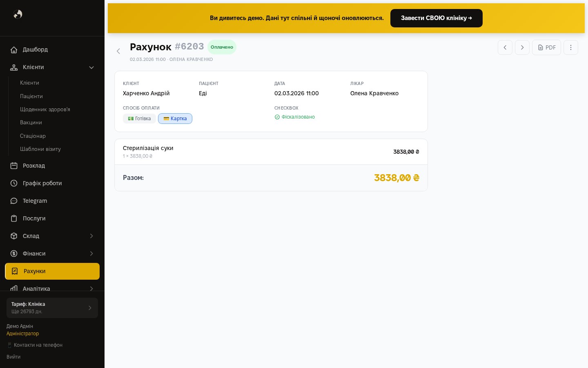Expand the Склад submenu chevron
Image resolution: width=588 pixels, height=368 pixels.
click(x=91, y=236)
